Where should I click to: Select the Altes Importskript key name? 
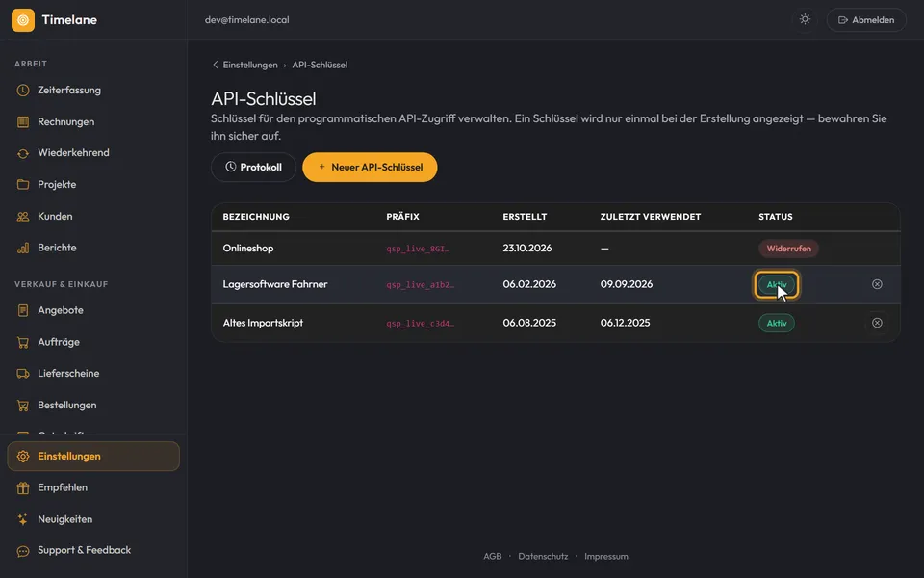click(x=263, y=324)
